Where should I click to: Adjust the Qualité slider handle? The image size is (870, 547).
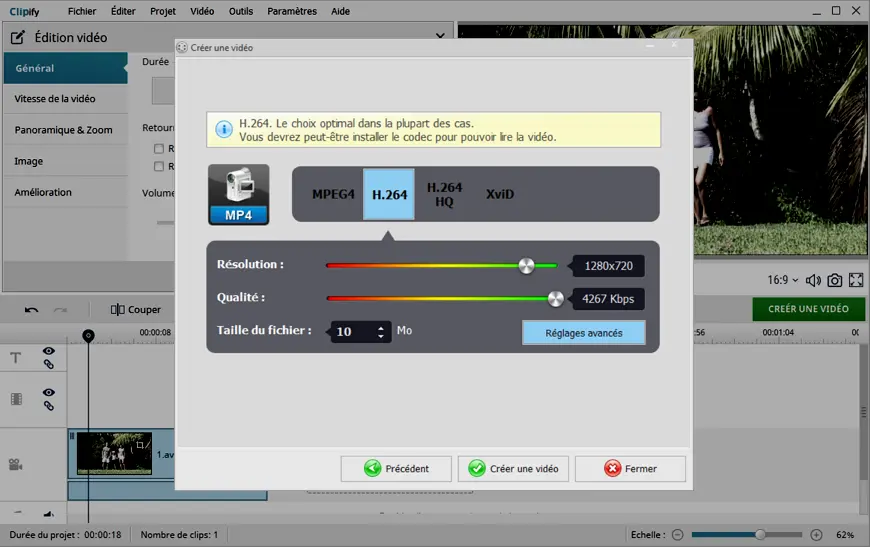555,298
